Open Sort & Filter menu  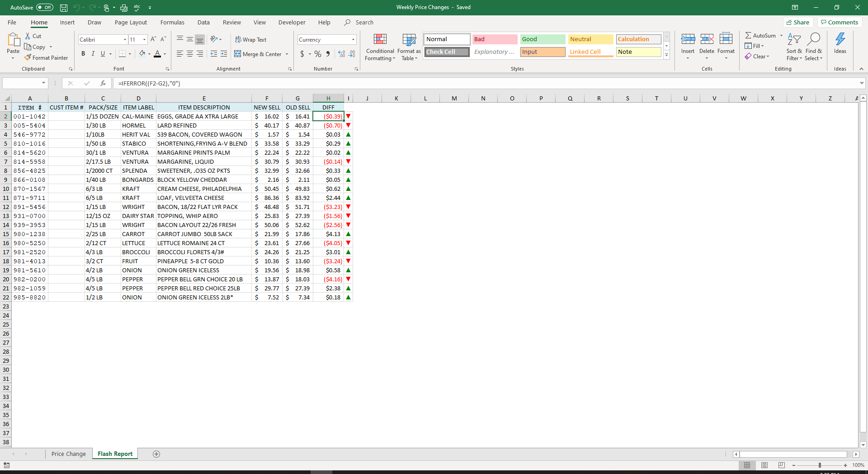(794, 47)
